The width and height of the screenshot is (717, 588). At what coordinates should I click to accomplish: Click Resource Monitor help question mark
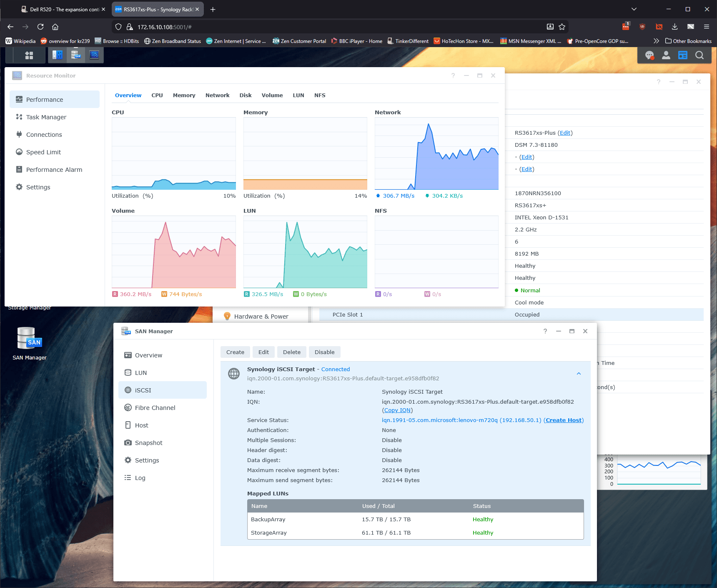[453, 75]
